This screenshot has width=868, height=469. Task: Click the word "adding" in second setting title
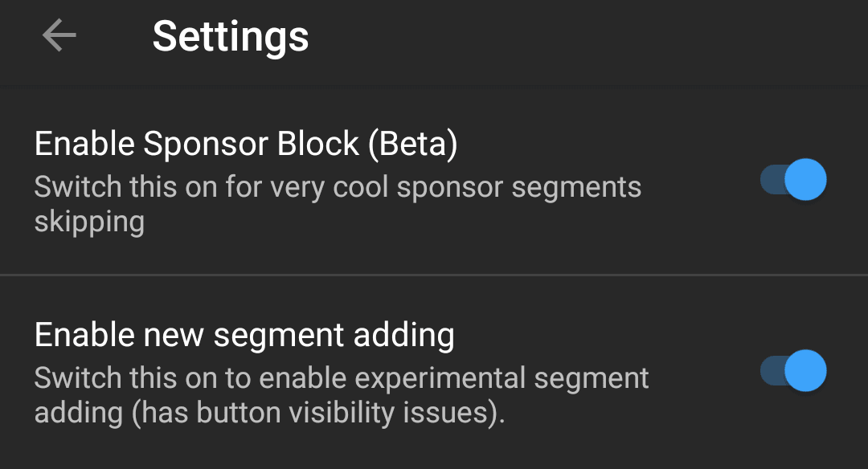click(x=404, y=336)
